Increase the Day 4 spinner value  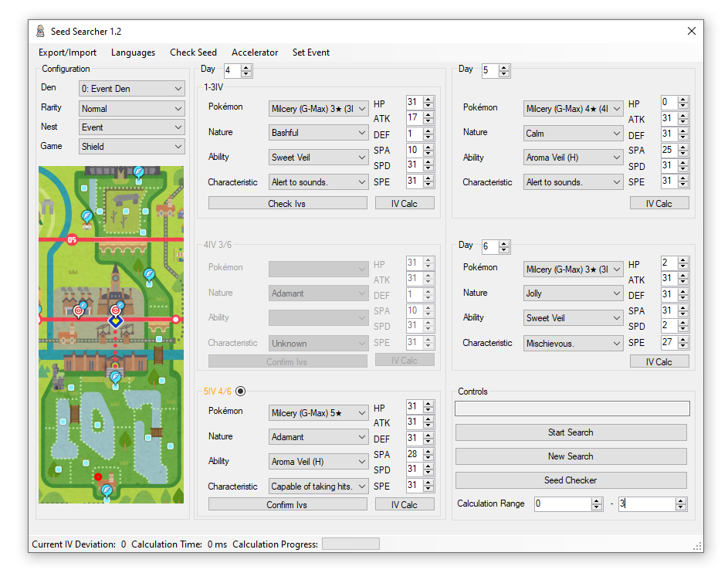tap(246, 67)
